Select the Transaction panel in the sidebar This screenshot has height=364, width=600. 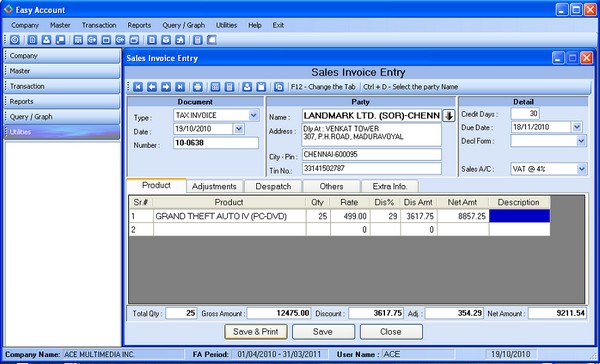[x=62, y=86]
